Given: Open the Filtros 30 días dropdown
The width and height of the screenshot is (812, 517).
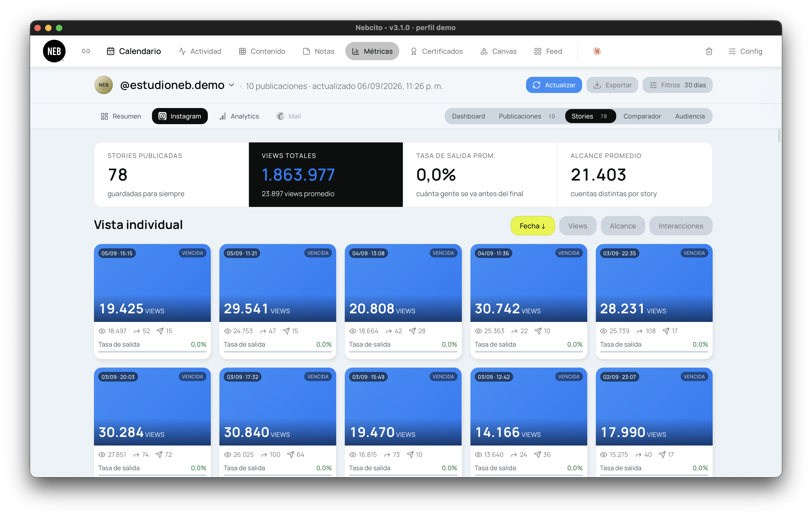Looking at the screenshot, I should click(x=677, y=85).
